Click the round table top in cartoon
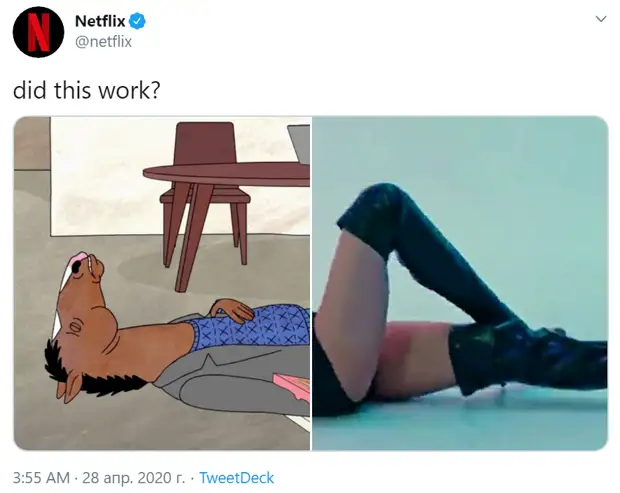620x493 pixels. 227,174
